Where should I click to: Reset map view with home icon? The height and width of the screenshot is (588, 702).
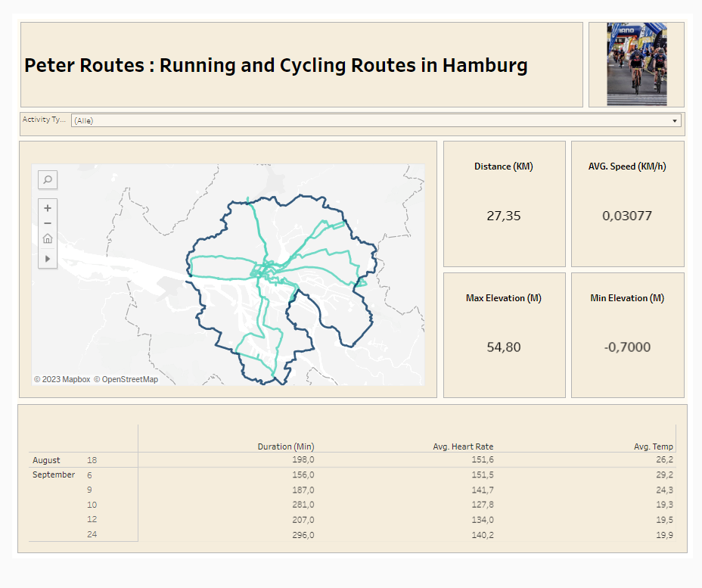[x=48, y=239]
